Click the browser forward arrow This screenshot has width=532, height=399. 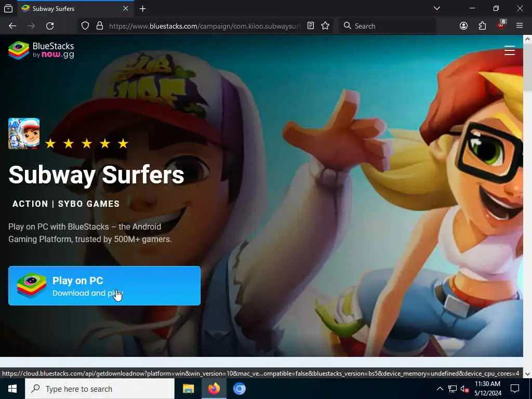[x=31, y=26]
